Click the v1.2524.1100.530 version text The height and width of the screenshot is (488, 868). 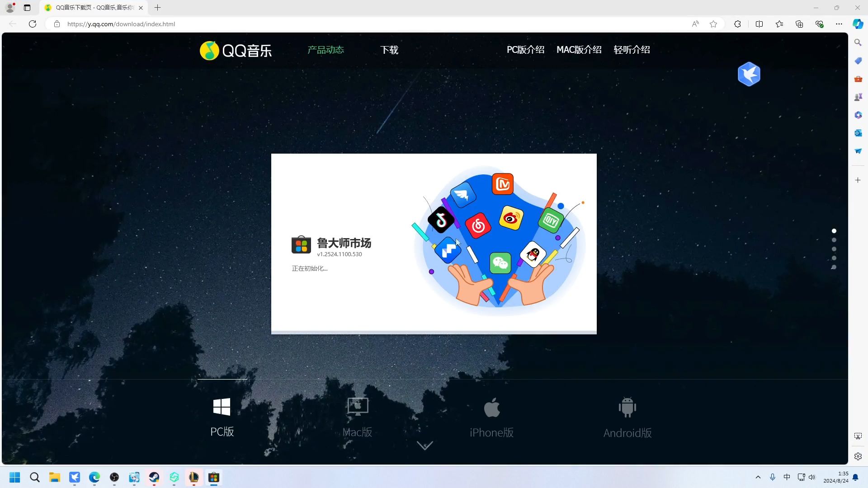click(x=340, y=254)
